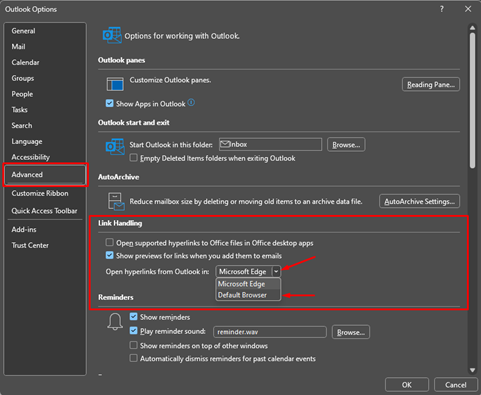Viewport: 481px width, 395px height.
Task: Choose Default Browser in dropdown list
Action: [x=248, y=295]
